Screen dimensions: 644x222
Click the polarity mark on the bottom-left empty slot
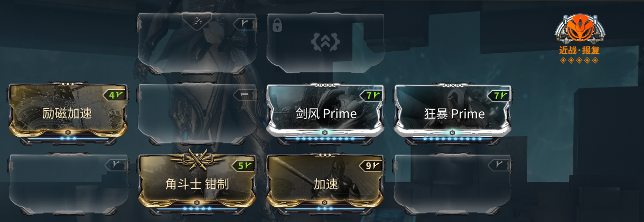point(116,165)
